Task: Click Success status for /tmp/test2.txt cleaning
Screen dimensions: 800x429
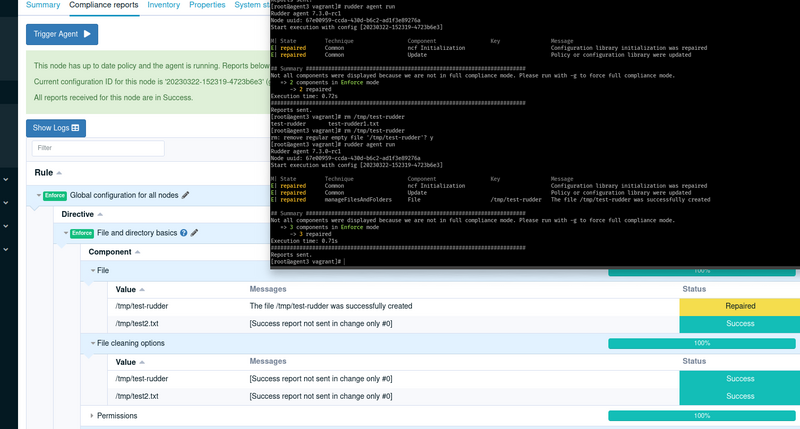Action: pyautogui.click(x=740, y=396)
